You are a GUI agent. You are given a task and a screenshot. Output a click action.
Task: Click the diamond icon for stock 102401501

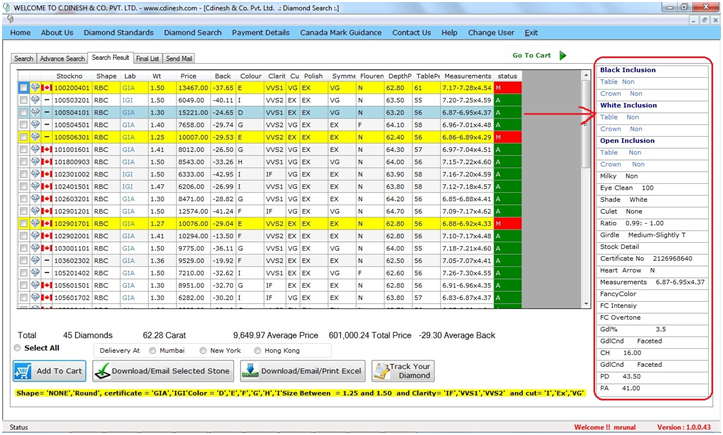(x=35, y=186)
